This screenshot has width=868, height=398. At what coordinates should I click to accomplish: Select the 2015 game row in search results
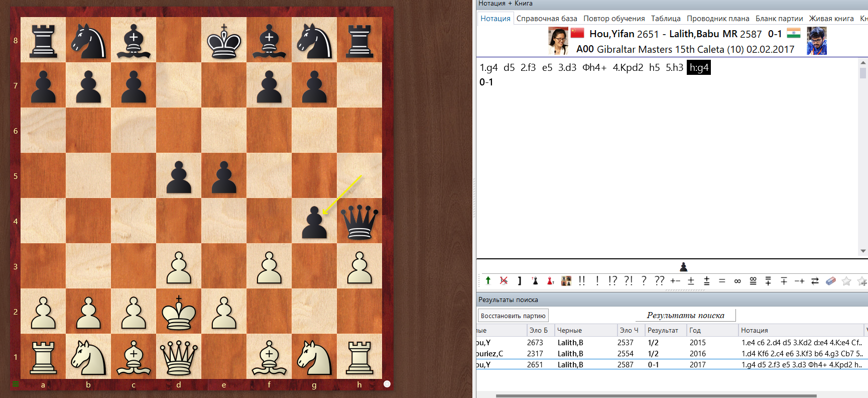point(672,342)
